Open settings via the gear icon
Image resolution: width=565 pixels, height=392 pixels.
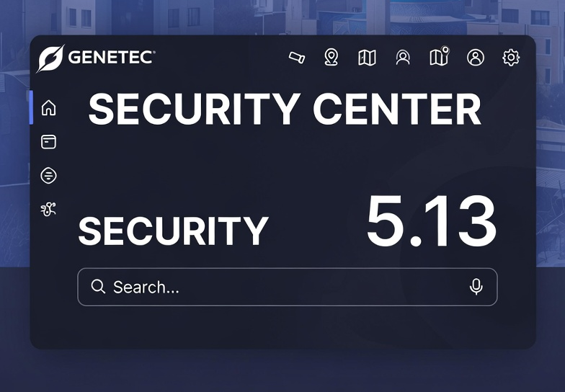(x=511, y=58)
